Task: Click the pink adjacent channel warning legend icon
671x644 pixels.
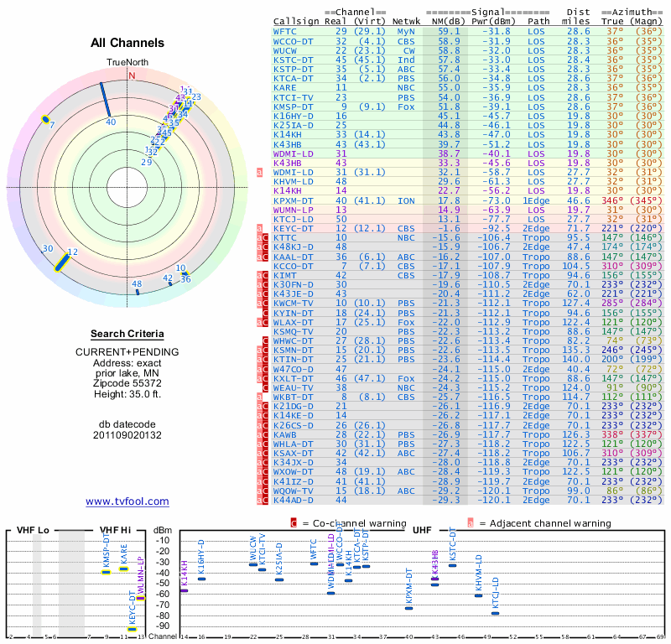Action: [x=471, y=522]
